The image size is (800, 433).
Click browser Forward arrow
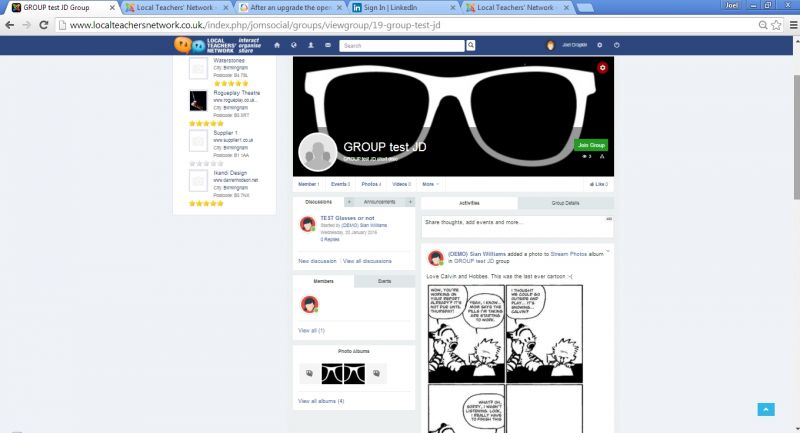pos(27,25)
